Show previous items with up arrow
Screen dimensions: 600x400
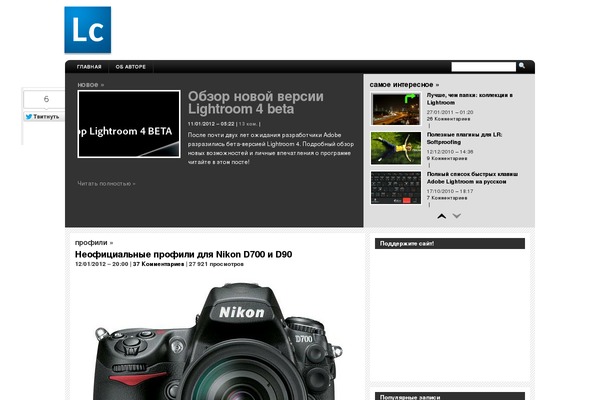point(442,216)
